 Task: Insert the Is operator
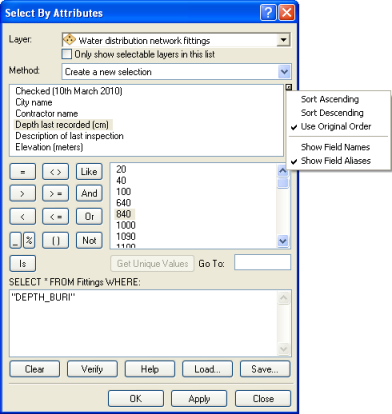23,264
